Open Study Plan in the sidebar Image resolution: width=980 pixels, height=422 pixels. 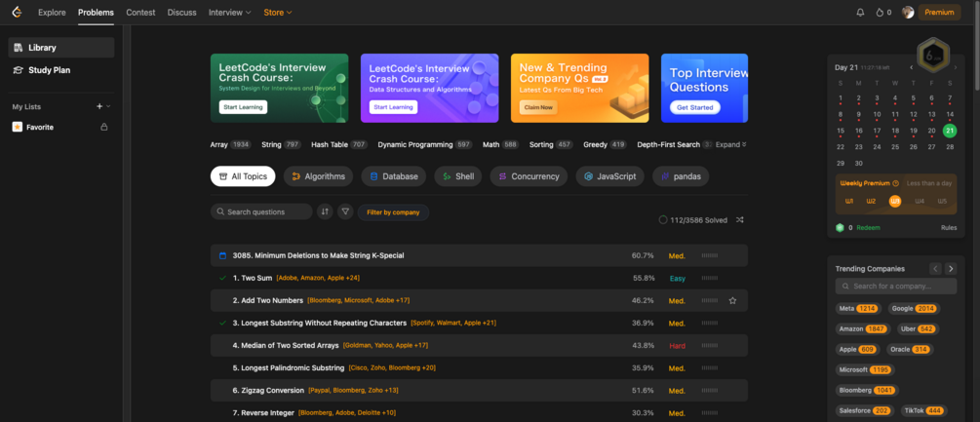pos(61,70)
